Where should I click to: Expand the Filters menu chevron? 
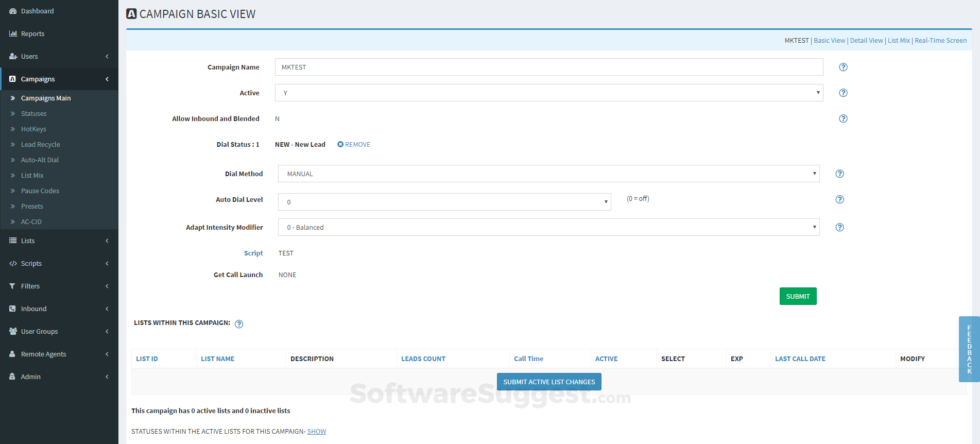point(107,286)
